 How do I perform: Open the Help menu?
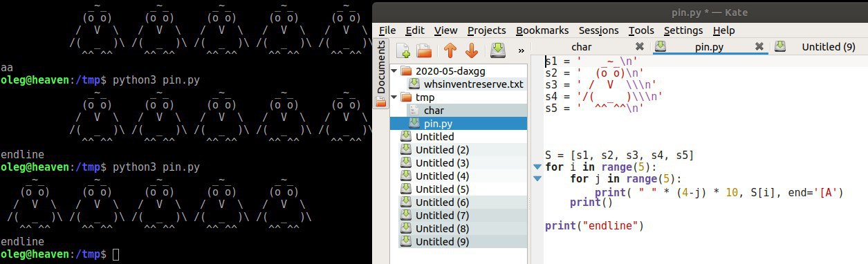click(723, 30)
